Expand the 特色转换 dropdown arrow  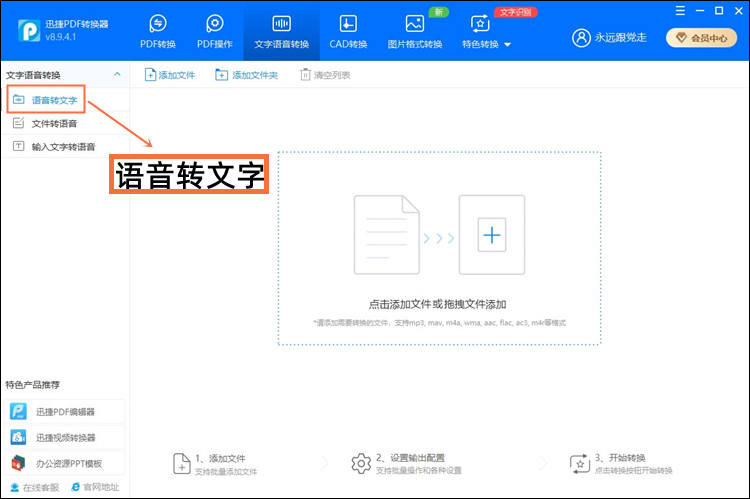pos(507,44)
